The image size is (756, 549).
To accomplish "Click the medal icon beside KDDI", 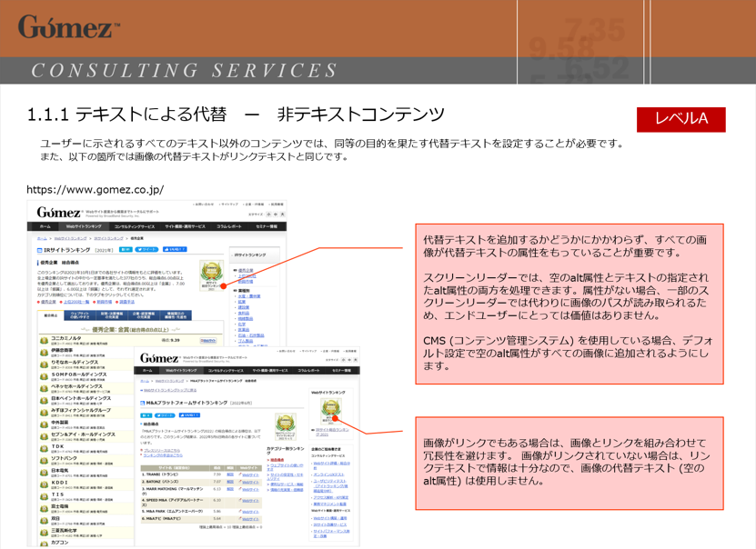I will coord(44,485).
